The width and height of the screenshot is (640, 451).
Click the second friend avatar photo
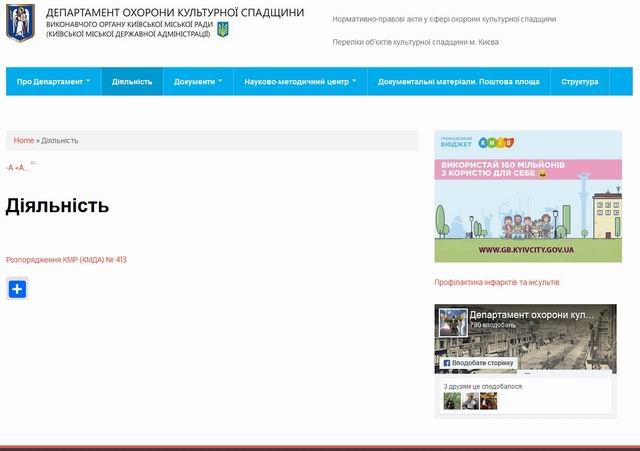(470, 401)
